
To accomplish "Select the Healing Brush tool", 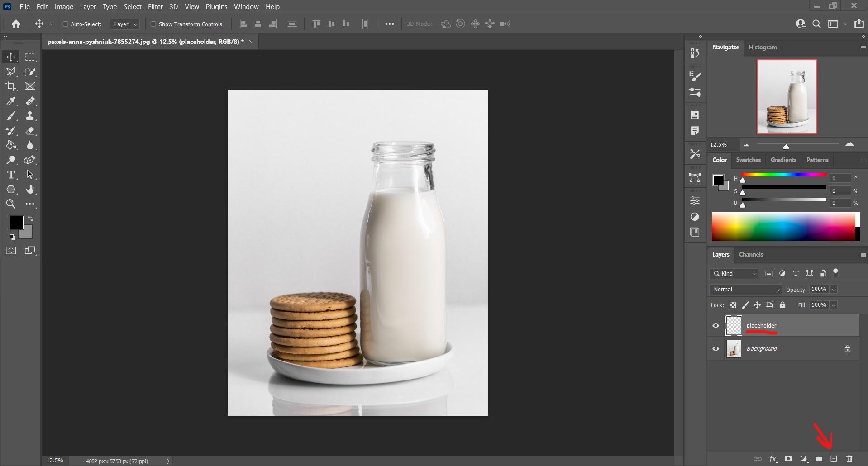I will pos(30,101).
